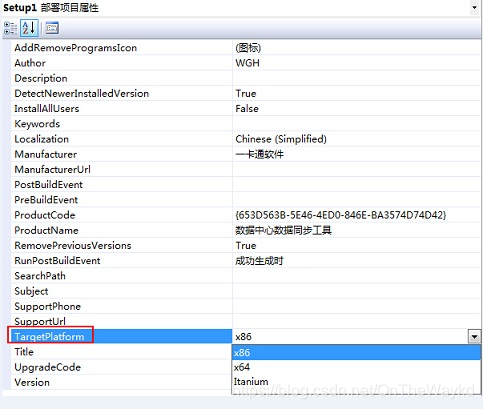Select the PostBuildEvent property
Image resolution: width=483 pixels, height=409 pixels.
click(48, 185)
